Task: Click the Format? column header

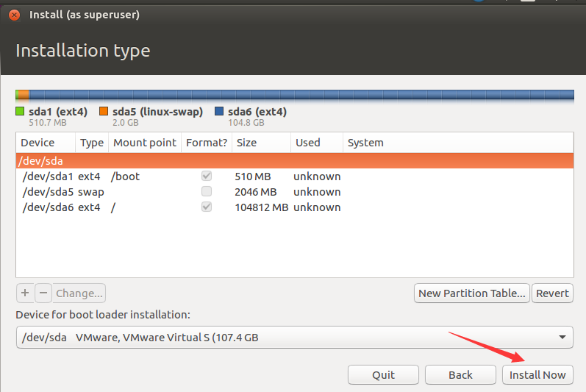Action: coord(207,143)
